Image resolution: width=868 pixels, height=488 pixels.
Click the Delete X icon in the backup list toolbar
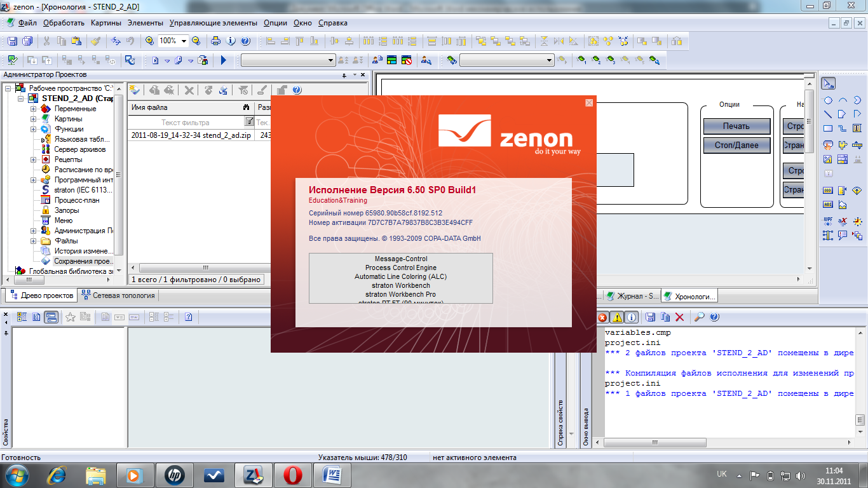pyautogui.click(x=189, y=90)
